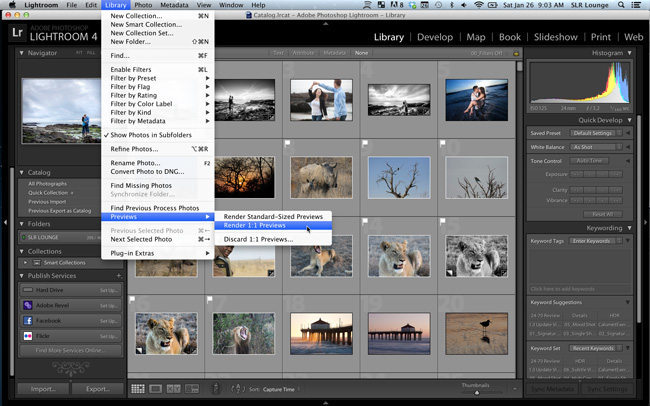Image resolution: width=650 pixels, height=406 pixels.
Task: Click the Lr logo identity plate
Action: click(17, 33)
